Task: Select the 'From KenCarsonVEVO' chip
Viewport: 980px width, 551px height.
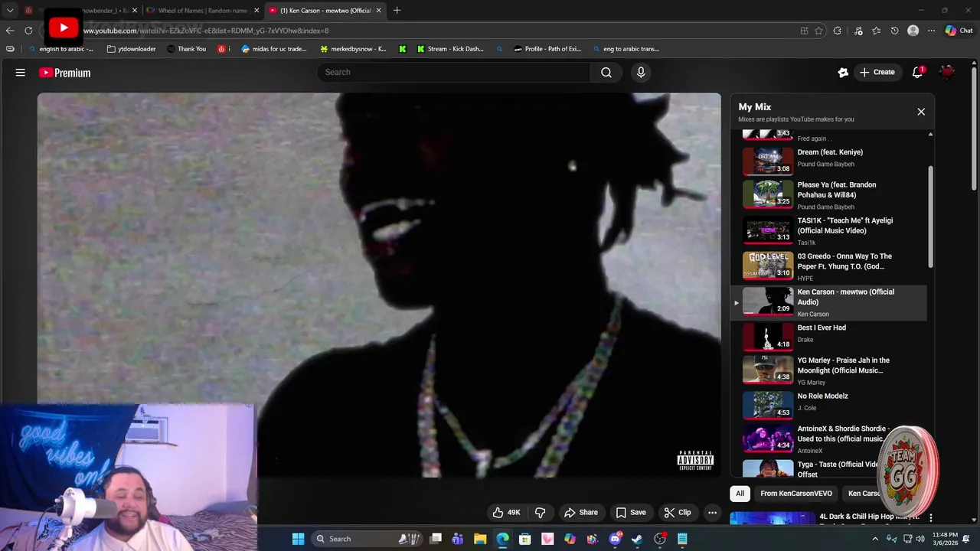Action: pyautogui.click(x=796, y=494)
